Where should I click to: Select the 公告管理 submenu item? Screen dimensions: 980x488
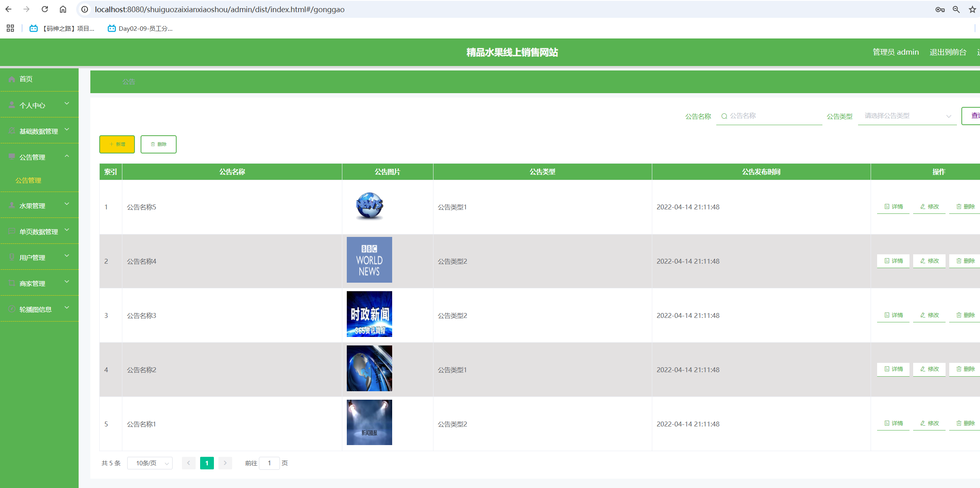(28, 180)
